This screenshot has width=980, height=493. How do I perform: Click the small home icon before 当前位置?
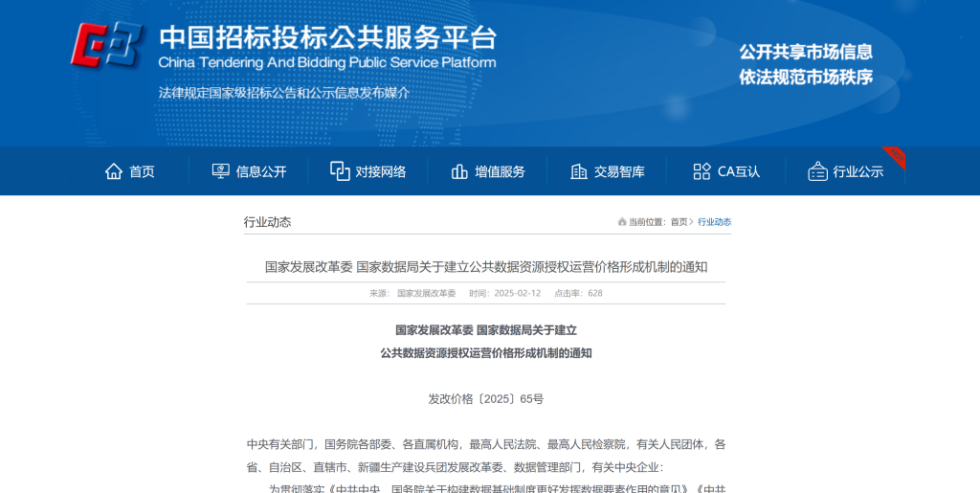[x=622, y=222]
